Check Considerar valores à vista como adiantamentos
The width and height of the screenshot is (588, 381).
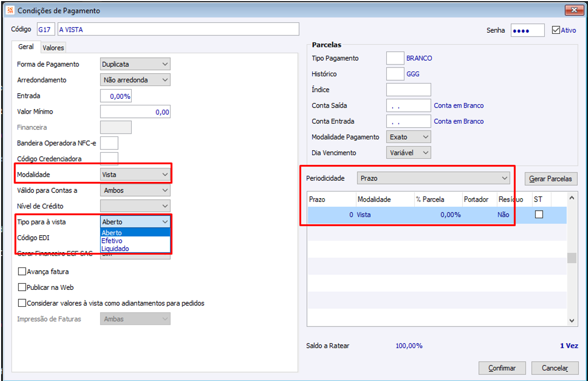point(22,303)
